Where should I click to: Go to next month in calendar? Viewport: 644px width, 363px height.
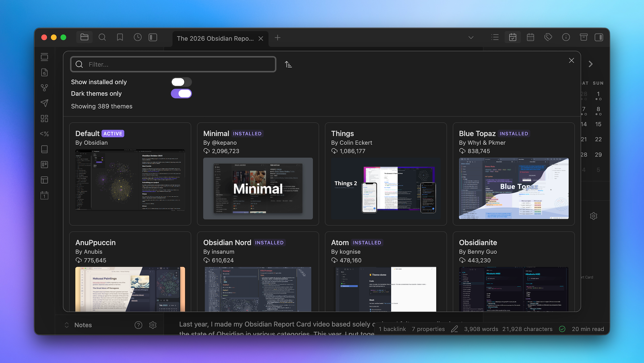590,64
